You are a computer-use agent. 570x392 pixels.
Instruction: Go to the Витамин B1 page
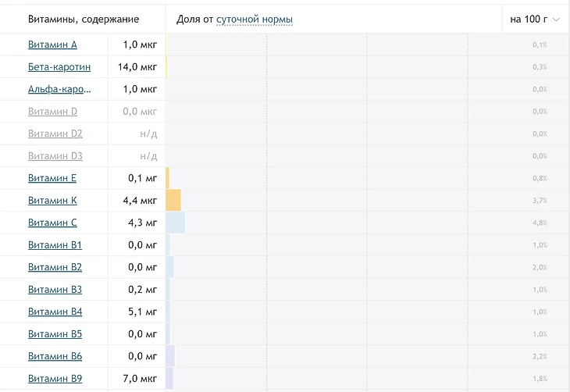(55, 245)
